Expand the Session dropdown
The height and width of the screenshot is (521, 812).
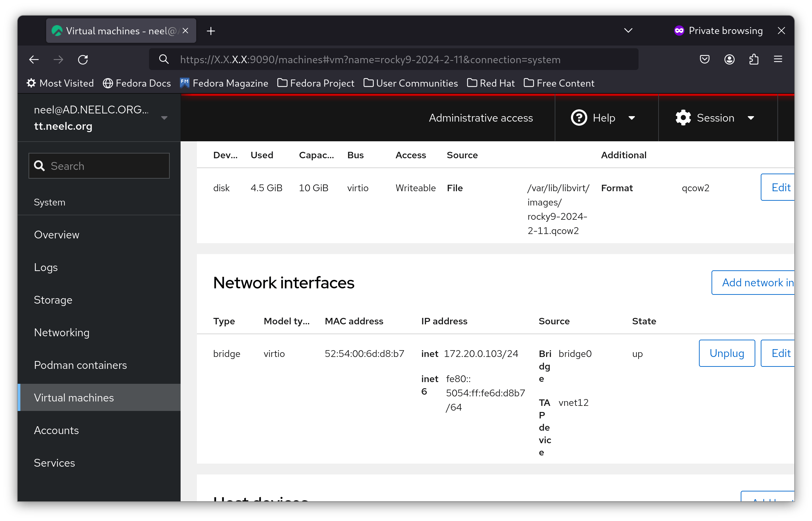click(751, 118)
